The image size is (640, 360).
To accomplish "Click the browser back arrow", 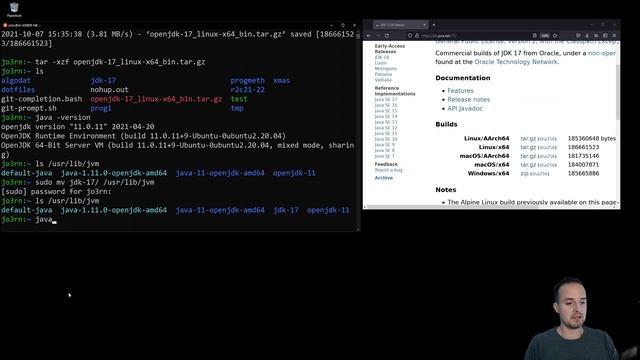I will 369,36.
